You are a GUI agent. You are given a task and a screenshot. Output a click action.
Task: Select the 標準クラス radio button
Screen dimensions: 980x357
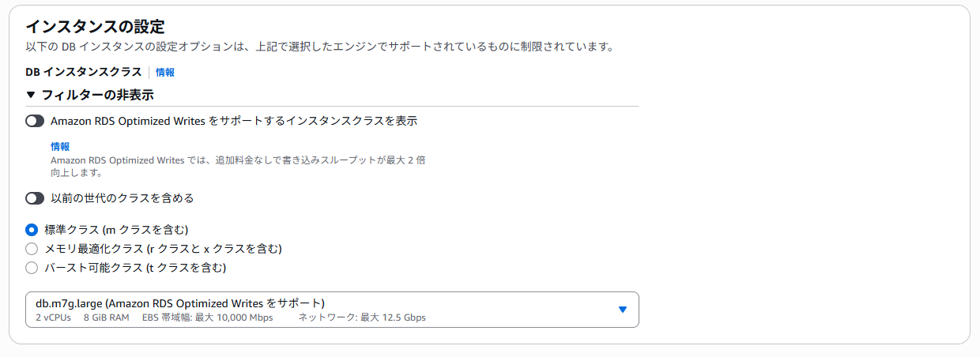click(x=32, y=230)
